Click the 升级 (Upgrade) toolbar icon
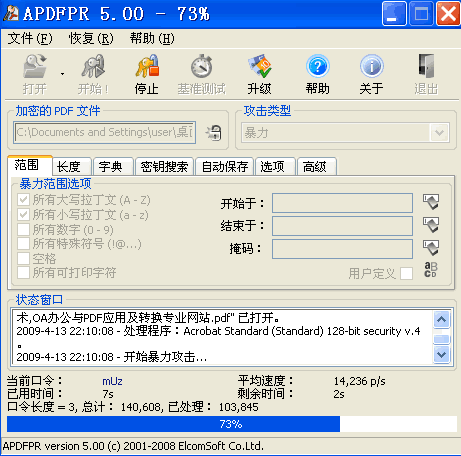 pyautogui.click(x=260, y=66)
